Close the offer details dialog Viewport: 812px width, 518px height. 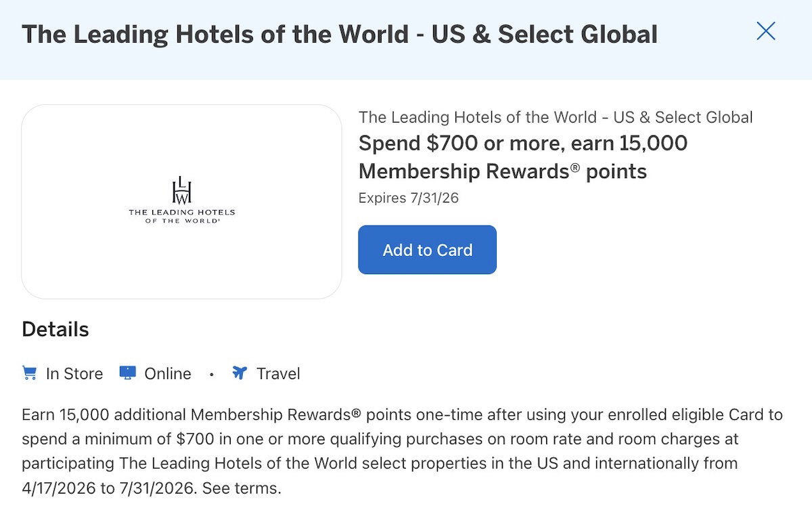pyautogui.click(x=765, y=31)
